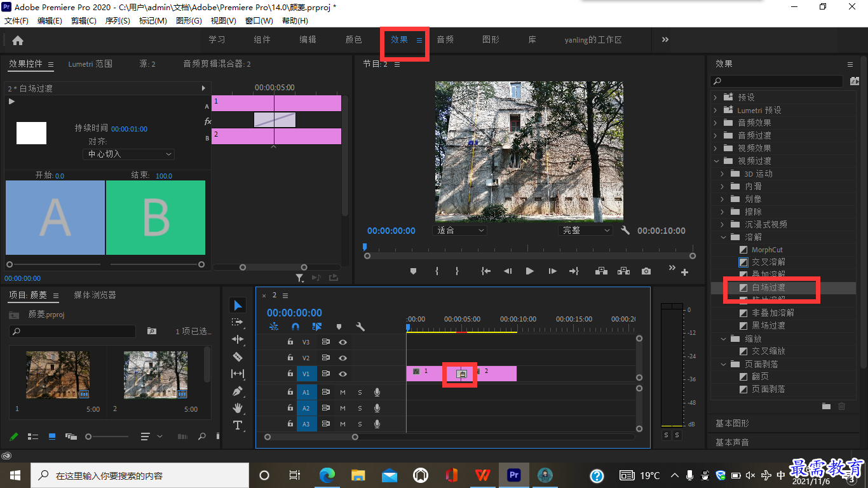Expand the 音频效果 folder
This screenshot has height=488, width=868.
coord(715,123)
